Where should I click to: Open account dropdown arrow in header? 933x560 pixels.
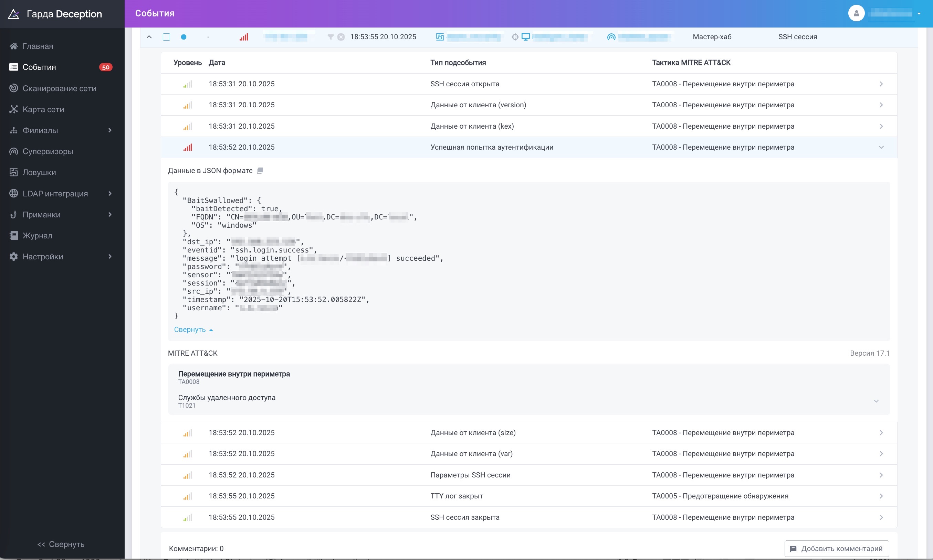[x=919, y=13]
